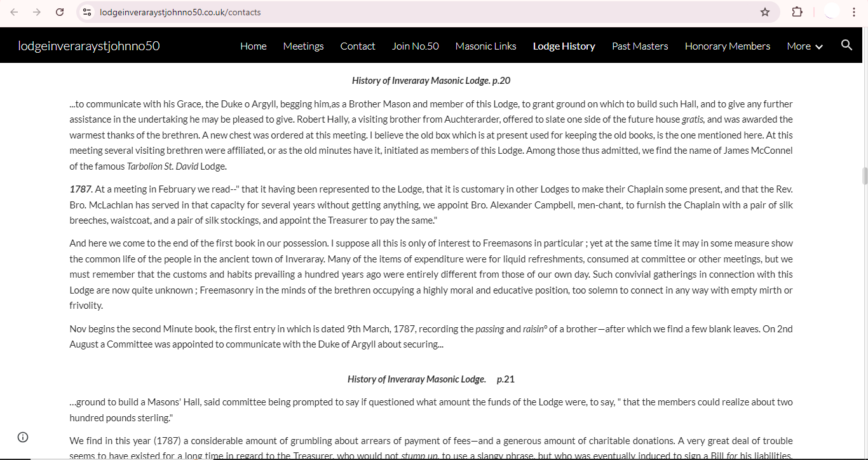Click the paragraph starting 'Nov begins the second'
The image size is (868, 460).
[x=431, y=337]
